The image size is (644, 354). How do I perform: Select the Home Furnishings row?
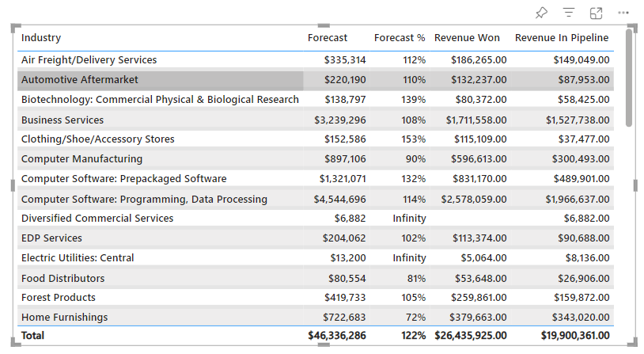[x=65, y=318]
